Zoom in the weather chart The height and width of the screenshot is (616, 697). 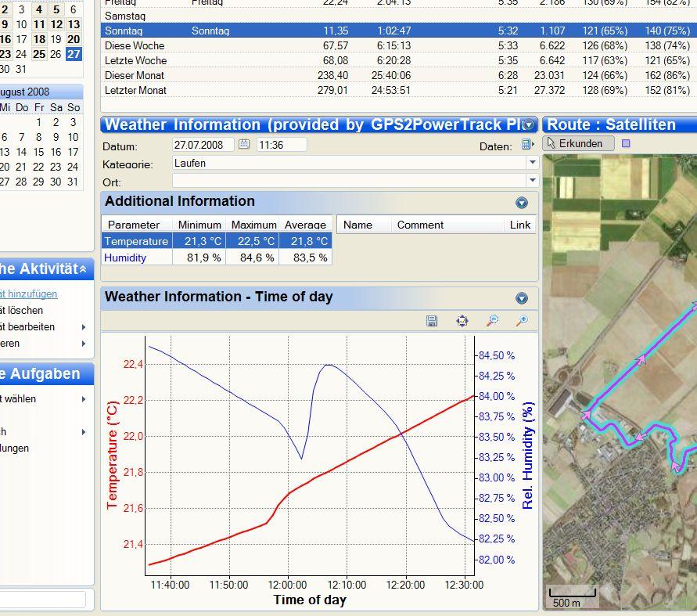pos(522,321)
